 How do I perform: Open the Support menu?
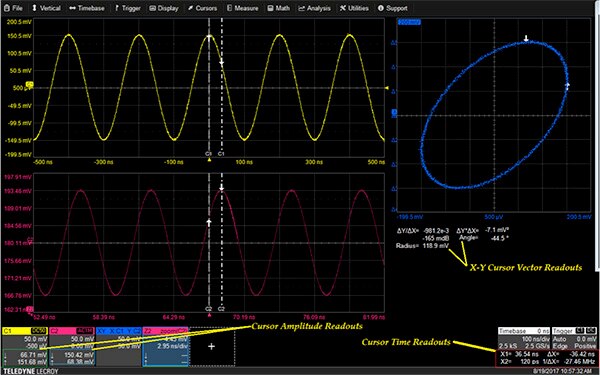pos(392,8)
